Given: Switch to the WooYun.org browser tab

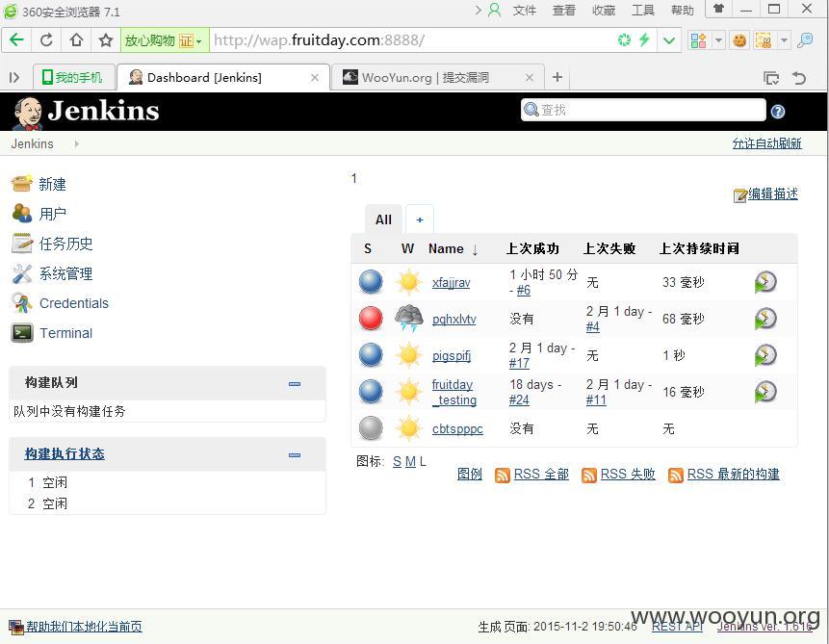Looking at the screenshot, I should [437, 78].
